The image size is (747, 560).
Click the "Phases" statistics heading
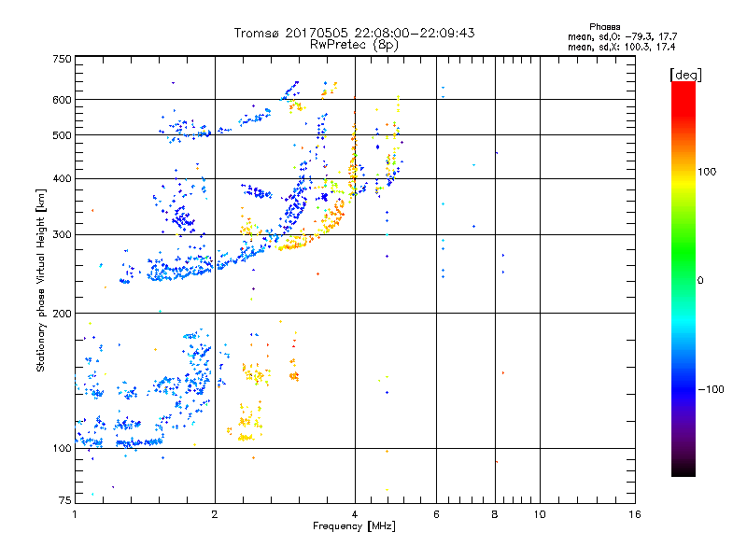click(604, 27)
